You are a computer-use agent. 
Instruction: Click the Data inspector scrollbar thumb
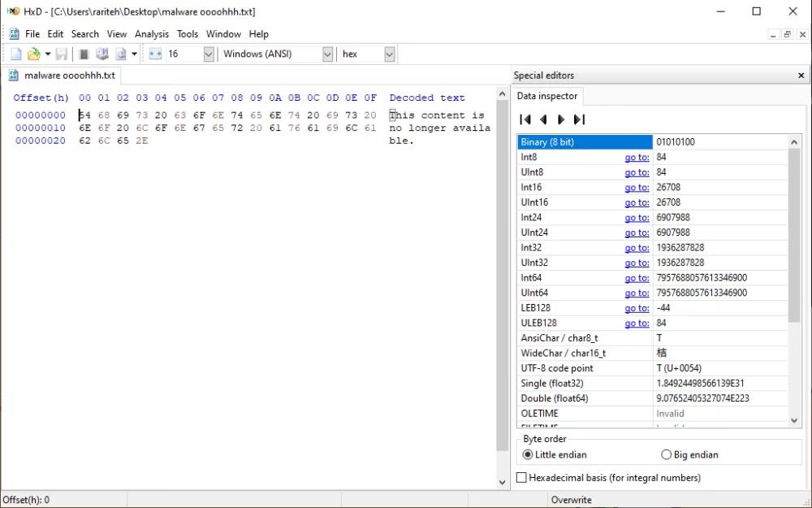coord(794,236)
